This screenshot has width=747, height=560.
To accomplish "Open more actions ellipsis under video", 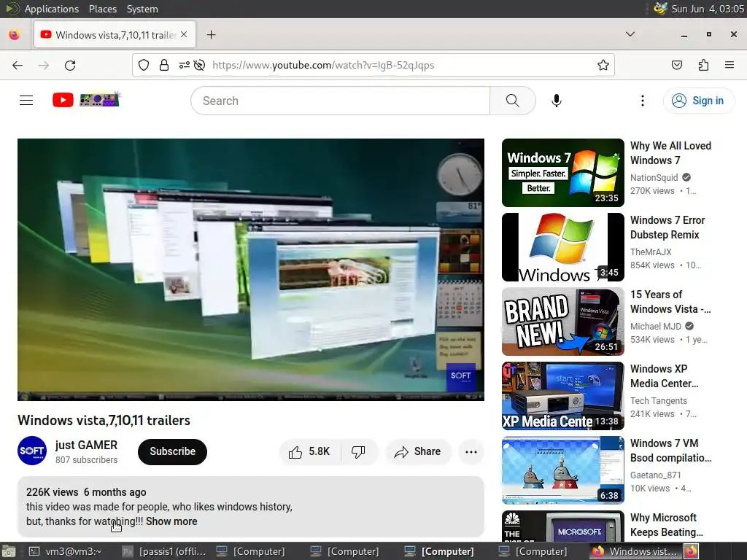I will tap(471, 451).
